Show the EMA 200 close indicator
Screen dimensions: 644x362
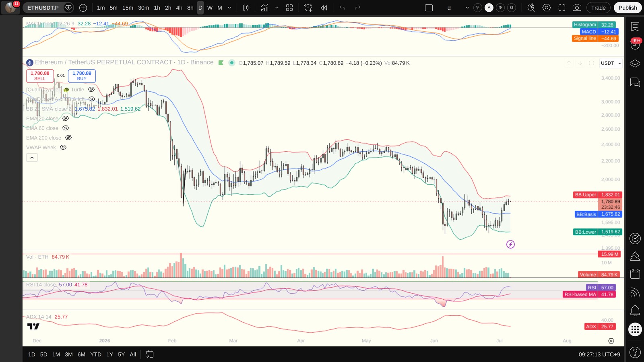tap(68, 138)
